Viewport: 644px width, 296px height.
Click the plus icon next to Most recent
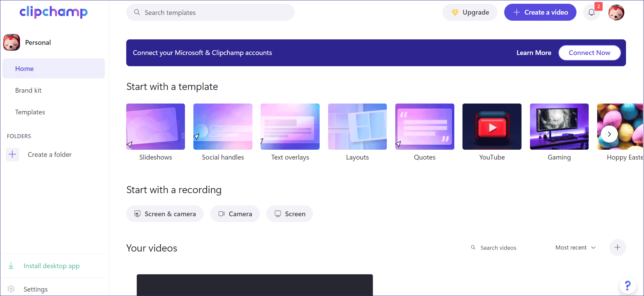tap(618, 247)
